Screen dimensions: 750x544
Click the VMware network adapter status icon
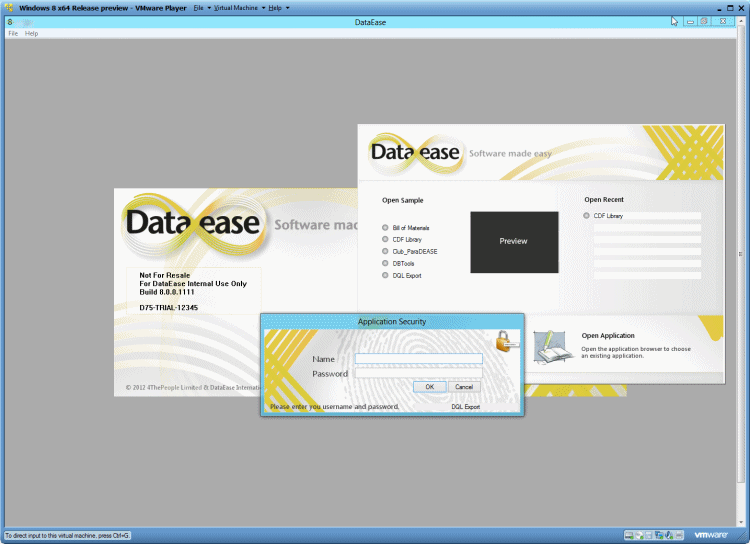click(659, 535)
